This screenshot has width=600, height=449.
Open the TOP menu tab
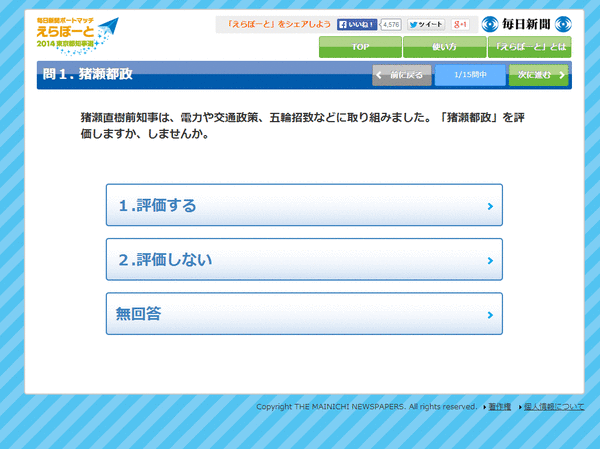click(360, 47)
